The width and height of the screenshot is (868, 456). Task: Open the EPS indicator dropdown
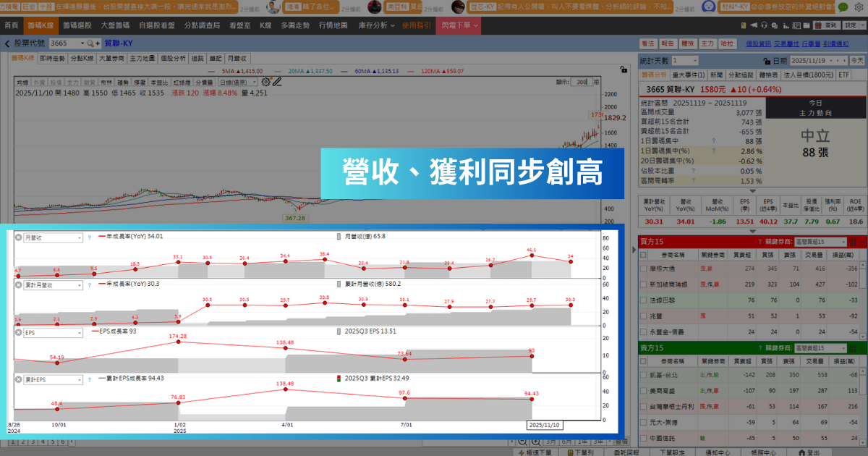pos(54,332)
